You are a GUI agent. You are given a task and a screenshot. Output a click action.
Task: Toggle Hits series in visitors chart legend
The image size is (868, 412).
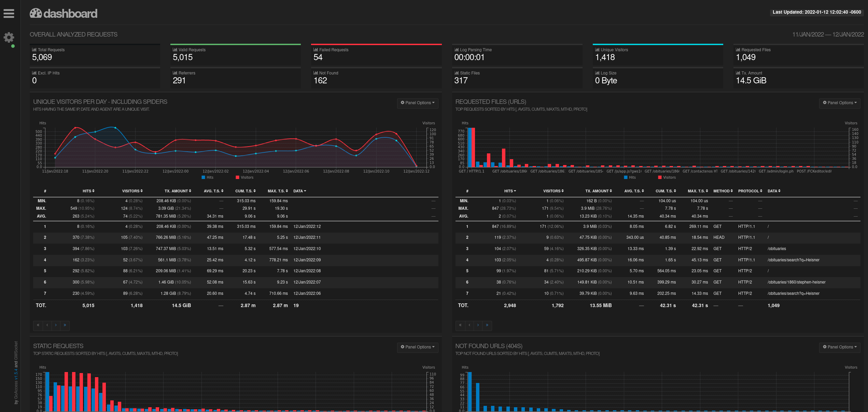point(208,177)
